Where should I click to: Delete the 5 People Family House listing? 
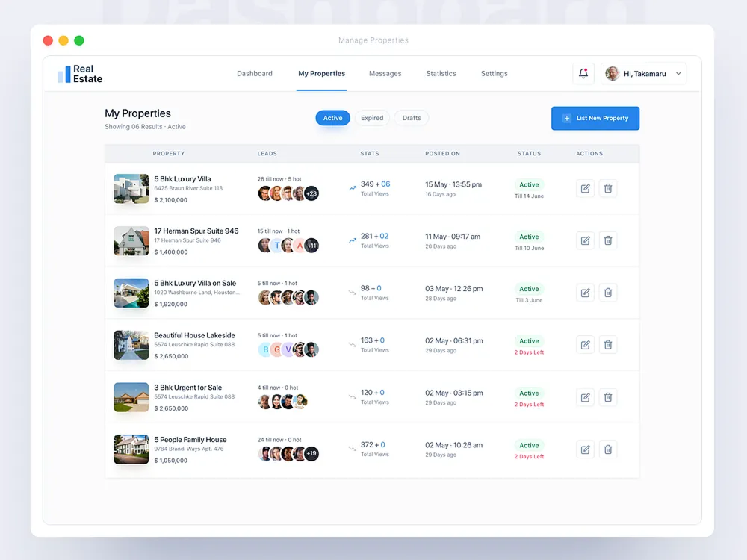click(608, 449)
